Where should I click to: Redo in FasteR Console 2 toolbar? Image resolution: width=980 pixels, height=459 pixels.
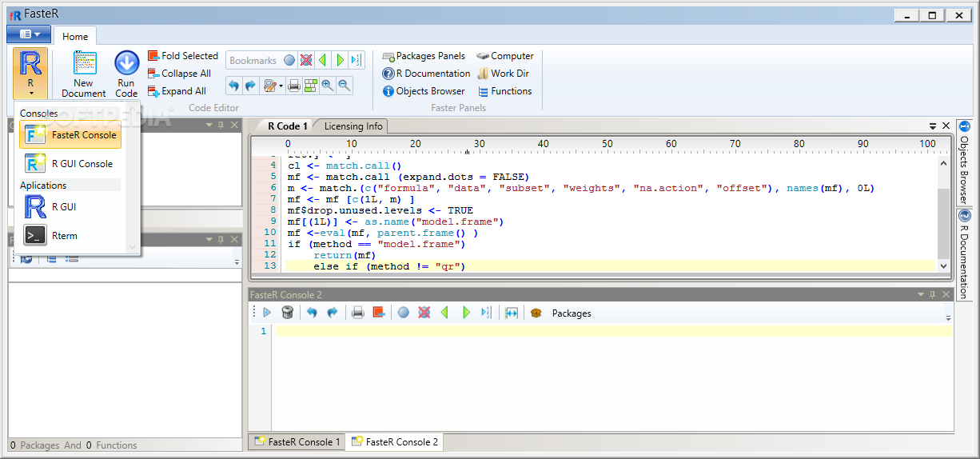click(x=333, y=313)
